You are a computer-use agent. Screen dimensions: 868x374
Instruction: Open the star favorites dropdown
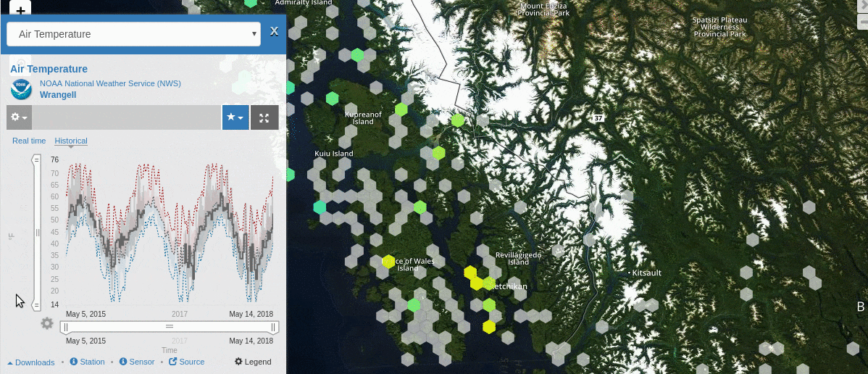(235, 117)
